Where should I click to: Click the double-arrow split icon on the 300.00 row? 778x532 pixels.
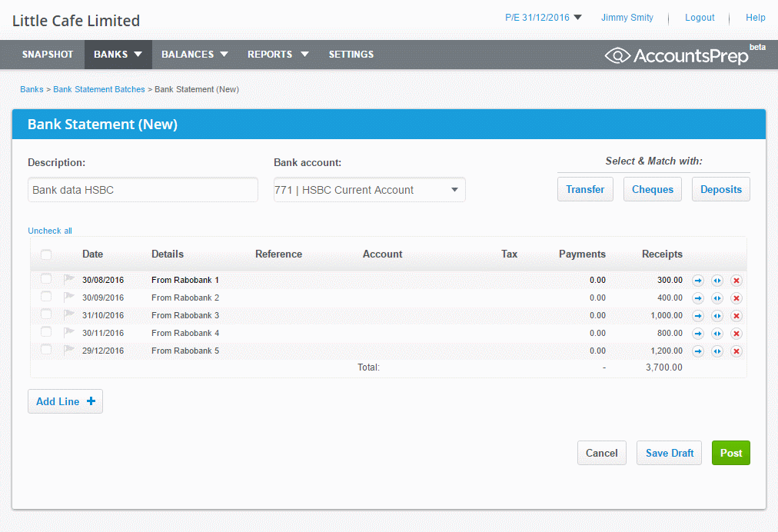click(717, 281)
